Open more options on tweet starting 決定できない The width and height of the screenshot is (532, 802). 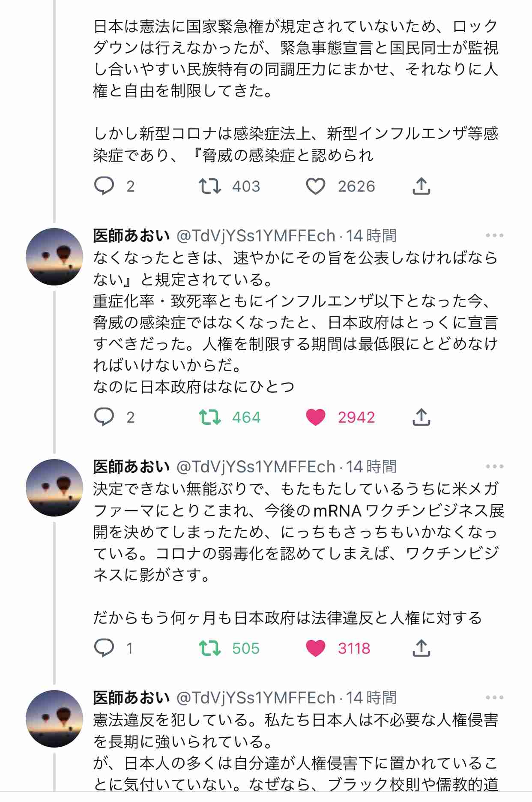pyautogui.click(x=494, y=466)
